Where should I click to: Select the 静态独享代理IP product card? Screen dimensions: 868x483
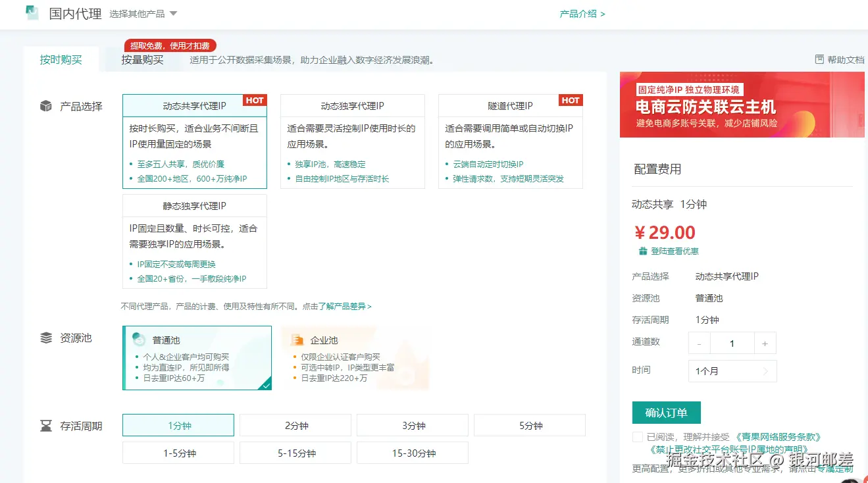pos(195,241)
